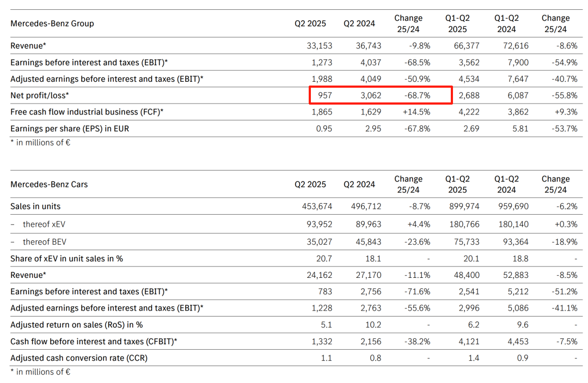
Task: Click the Sales in units row label
Action: coord(35,206)
